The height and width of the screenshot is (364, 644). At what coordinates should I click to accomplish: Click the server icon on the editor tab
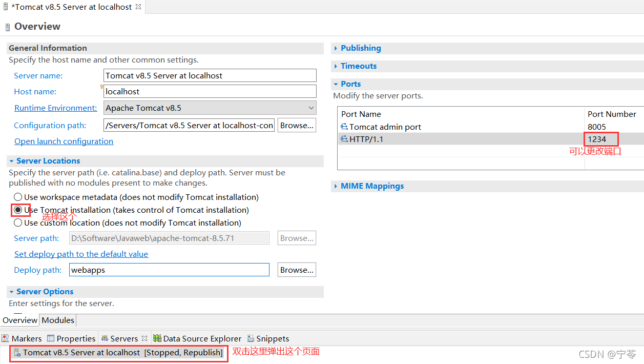pyautogui.click(x=6, y=7)
